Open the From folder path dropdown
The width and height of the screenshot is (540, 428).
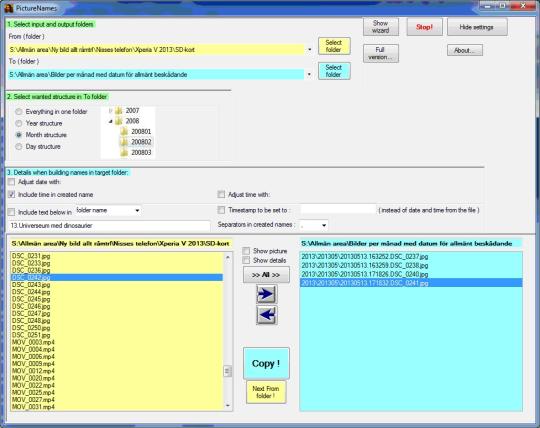tap(310, 50)
